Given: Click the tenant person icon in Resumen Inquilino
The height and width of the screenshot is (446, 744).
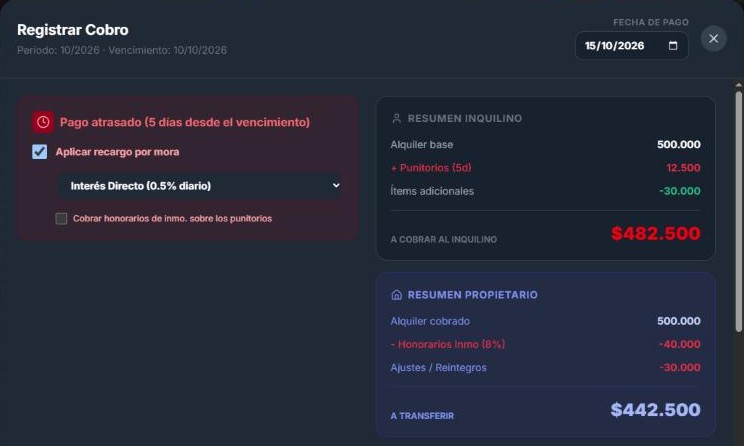Looking at the screenshot, I should [396, 118].
